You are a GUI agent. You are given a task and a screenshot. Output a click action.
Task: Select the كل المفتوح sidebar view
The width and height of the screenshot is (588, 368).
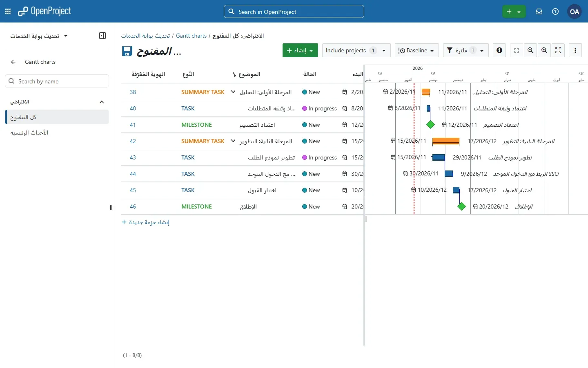pyautogui.click(x=57, y=117)
